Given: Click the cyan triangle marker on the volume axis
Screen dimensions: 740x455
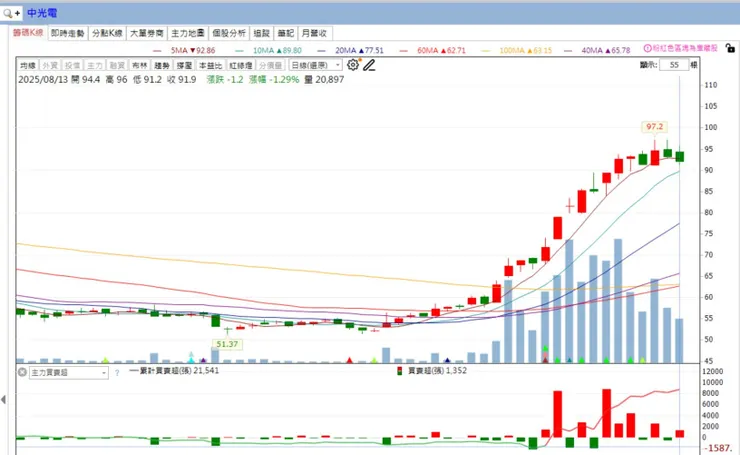Looking at the screenshot, I should pos(191,360).
